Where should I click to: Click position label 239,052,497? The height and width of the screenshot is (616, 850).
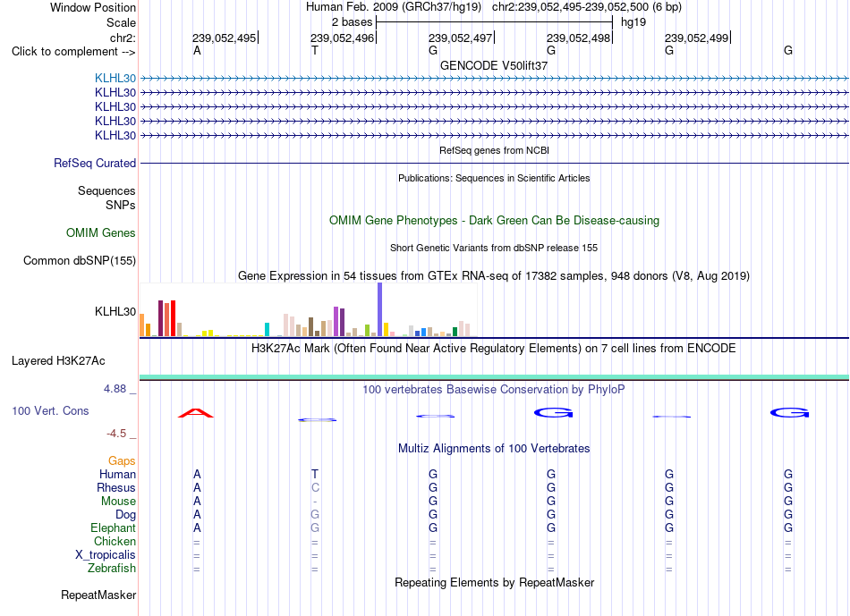point(461,38)
